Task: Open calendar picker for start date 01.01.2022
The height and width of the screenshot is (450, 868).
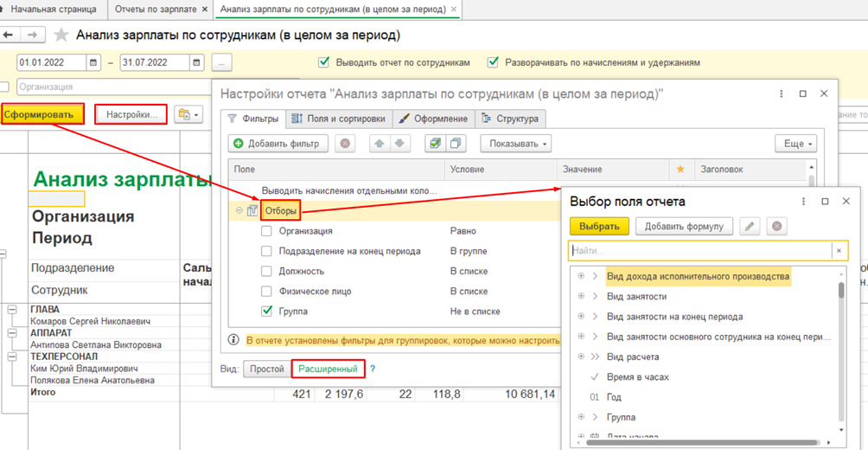Action: coord(94,63)
